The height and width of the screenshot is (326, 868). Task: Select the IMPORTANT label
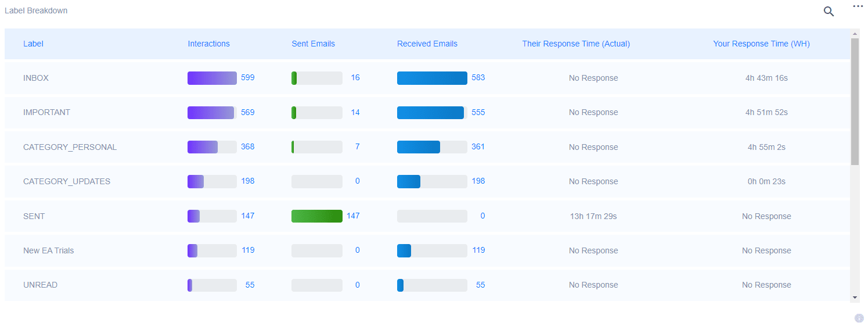point(46,112)
